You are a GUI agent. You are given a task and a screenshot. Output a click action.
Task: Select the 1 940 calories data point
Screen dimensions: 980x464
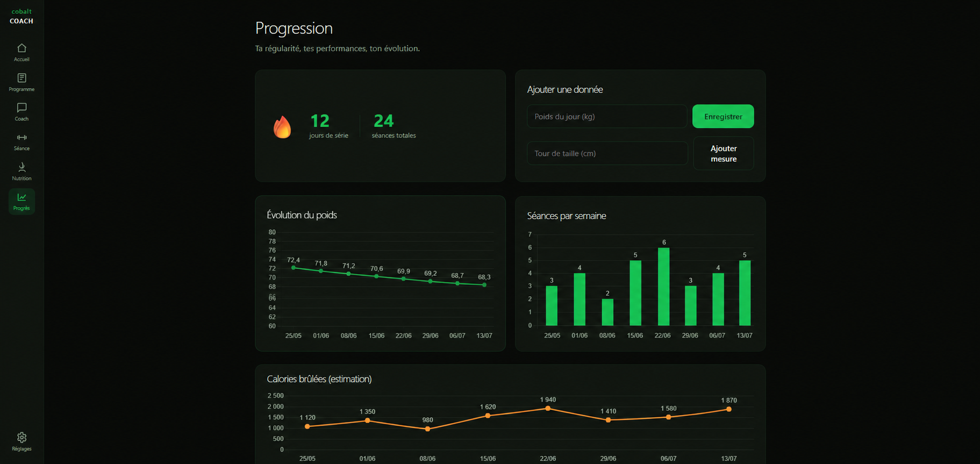[548, 409]
